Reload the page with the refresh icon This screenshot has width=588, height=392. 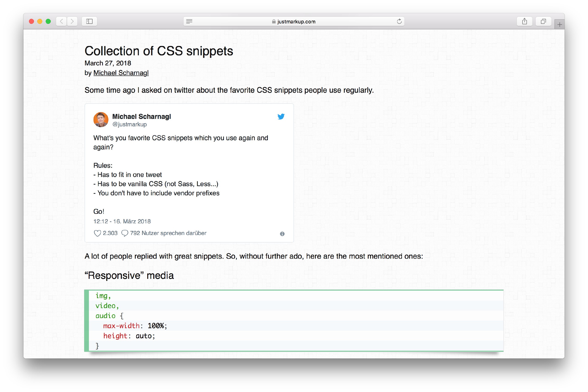tap(399, 21)
